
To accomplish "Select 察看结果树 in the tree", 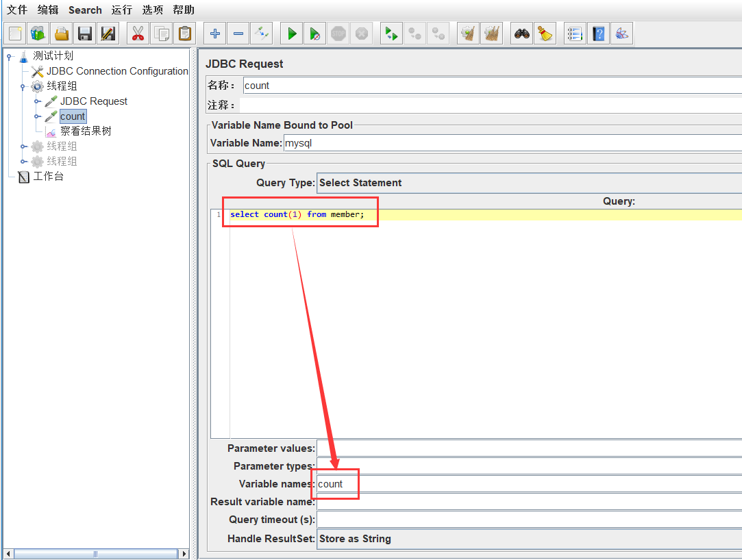I will 86,131.
